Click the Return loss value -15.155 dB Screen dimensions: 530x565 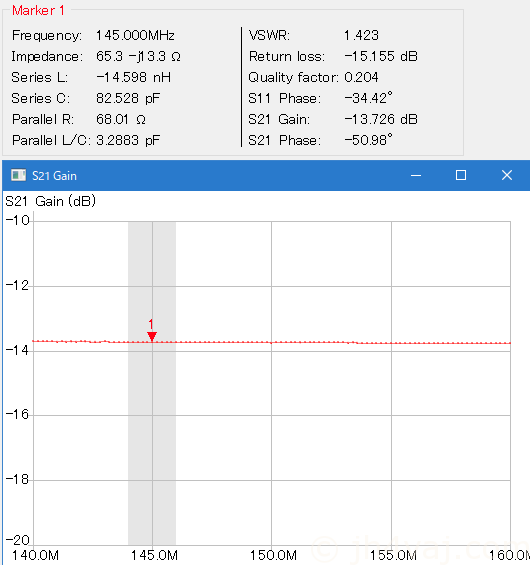381,56
